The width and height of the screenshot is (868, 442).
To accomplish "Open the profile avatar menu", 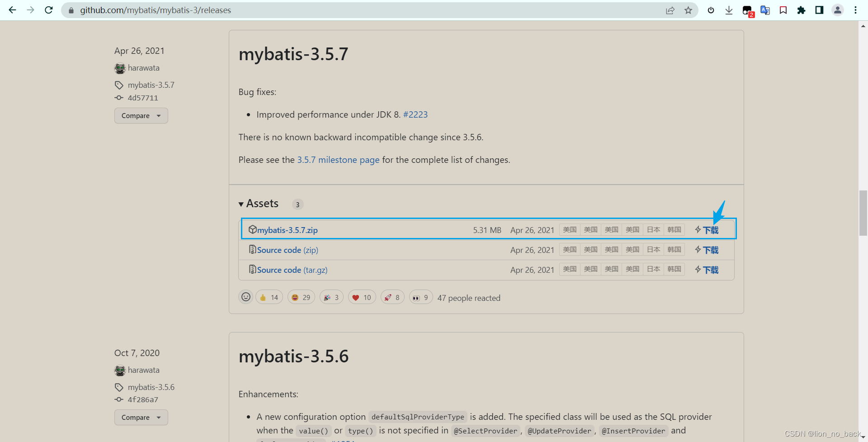I will [838, 10].
